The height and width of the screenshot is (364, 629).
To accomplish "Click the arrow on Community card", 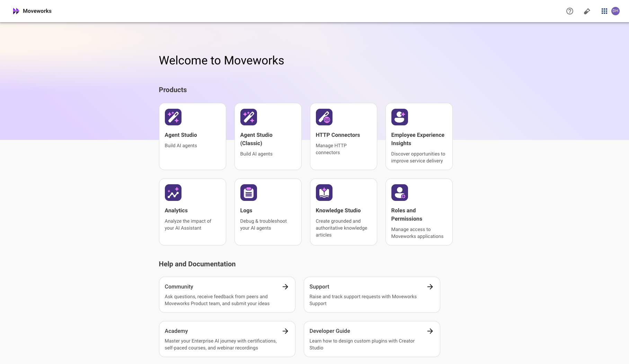I will (285, 287).
